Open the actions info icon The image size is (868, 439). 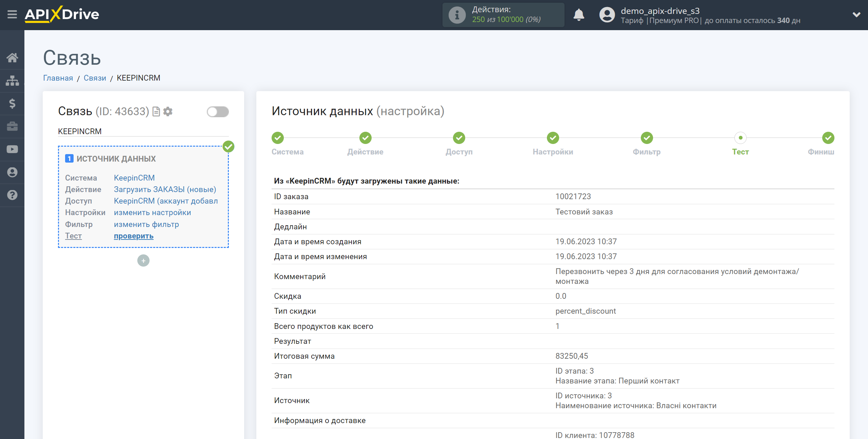[457, 15]
